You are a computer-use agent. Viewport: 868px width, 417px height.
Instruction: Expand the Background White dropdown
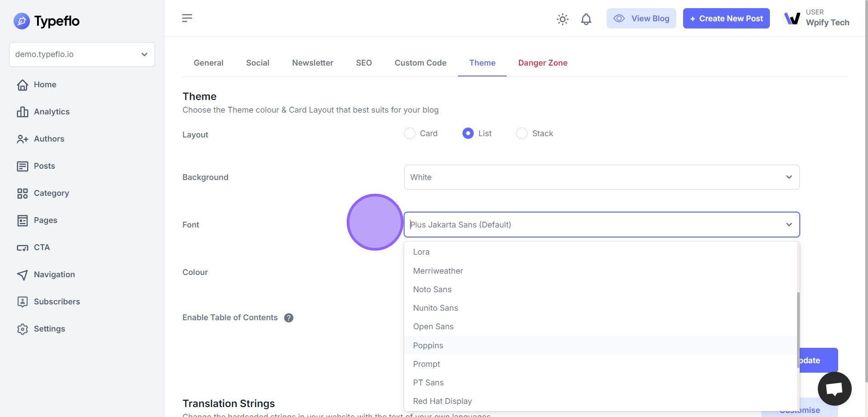pyautogui.click(x=601, y=177)
